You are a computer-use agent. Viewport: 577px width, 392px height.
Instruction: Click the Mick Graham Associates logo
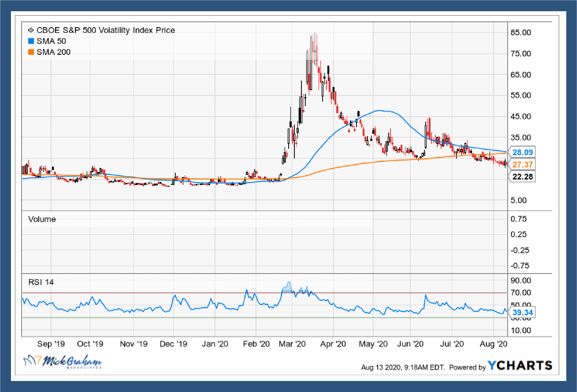pos(62,362)
